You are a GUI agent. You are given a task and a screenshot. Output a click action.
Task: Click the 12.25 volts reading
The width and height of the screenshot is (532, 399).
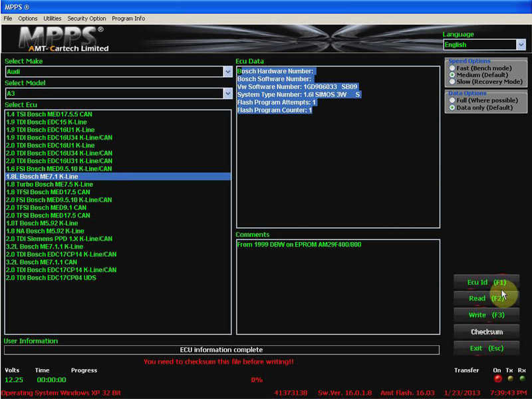click(14, 380)
